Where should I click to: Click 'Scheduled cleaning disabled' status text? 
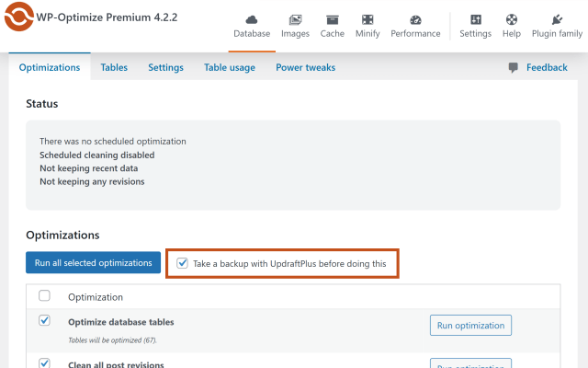[x=97, y=155]
